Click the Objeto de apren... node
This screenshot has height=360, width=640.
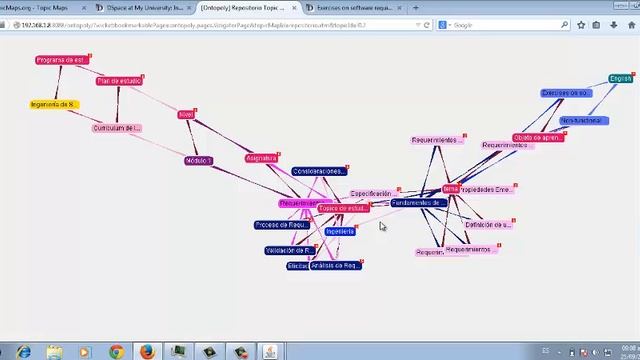538,138
